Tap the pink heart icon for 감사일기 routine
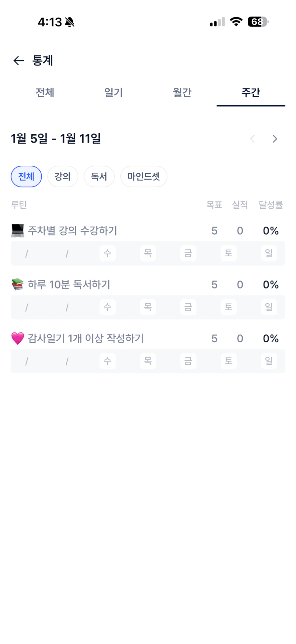Viewport: 296px width, 644px height. click(18, 338)
